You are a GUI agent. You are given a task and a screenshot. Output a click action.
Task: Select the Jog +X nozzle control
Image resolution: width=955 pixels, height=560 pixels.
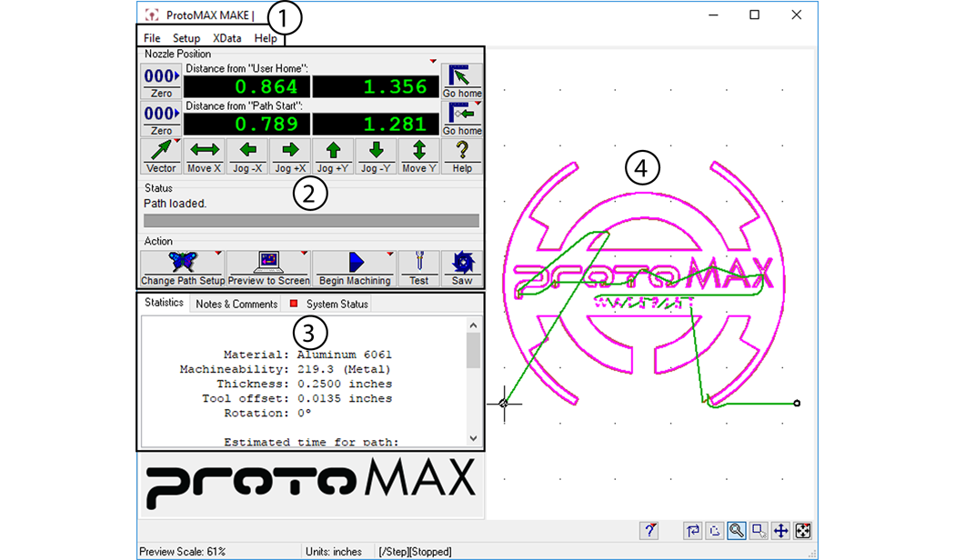289,155
